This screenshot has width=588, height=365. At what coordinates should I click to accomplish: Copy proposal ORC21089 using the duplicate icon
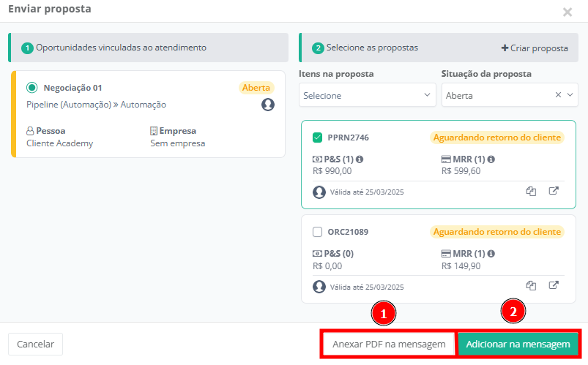click(x=532, y=286)
